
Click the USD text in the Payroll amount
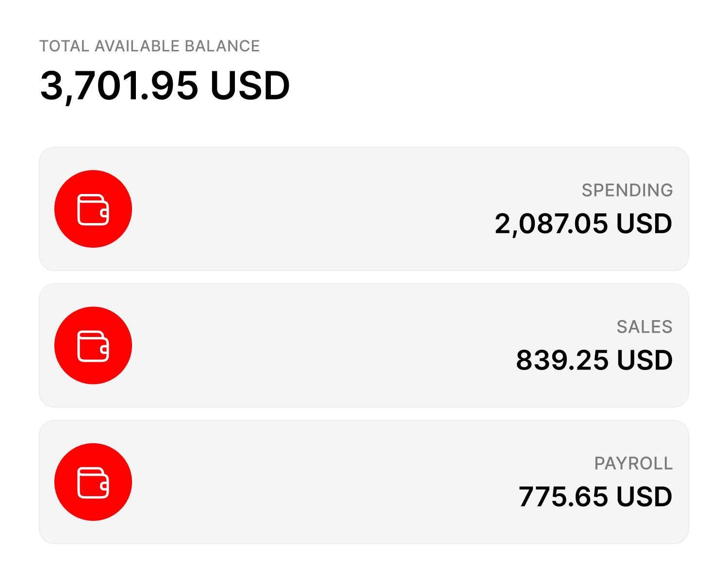[644, 497]
